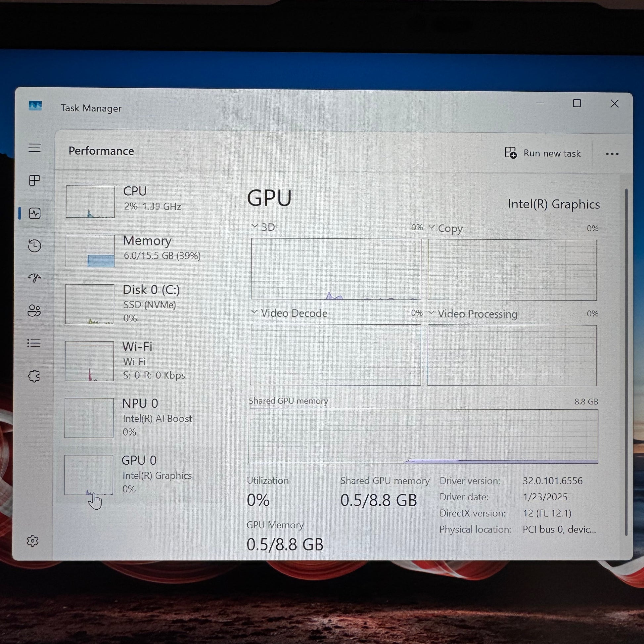The width and height of the screenshot is (644, 644).
Task: Click the driver version 32.0.101.6556 value
Action: 552,481
